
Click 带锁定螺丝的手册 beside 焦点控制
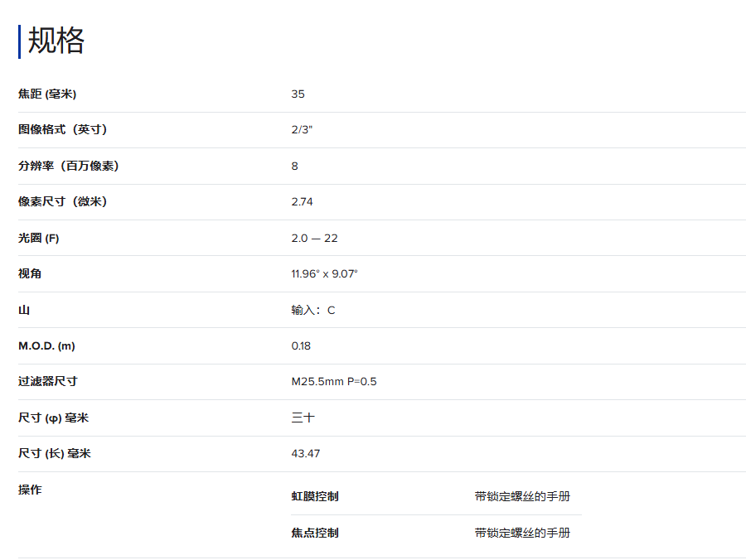522,533
